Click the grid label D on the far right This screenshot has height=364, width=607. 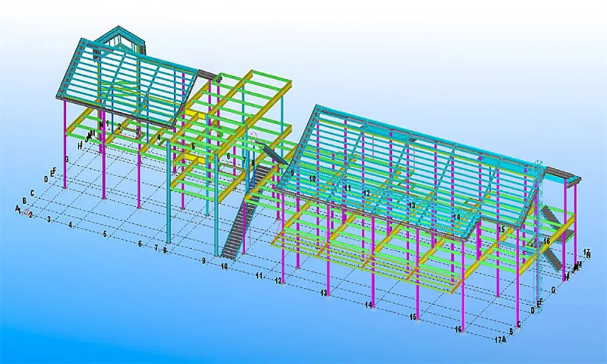pos(533,310)
